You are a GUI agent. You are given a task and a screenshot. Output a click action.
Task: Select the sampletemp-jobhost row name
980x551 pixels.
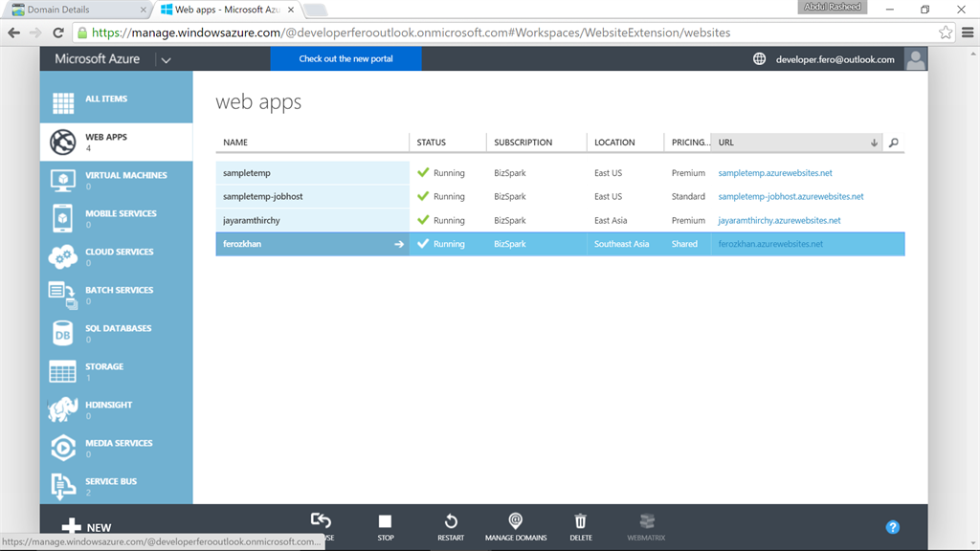262,196
